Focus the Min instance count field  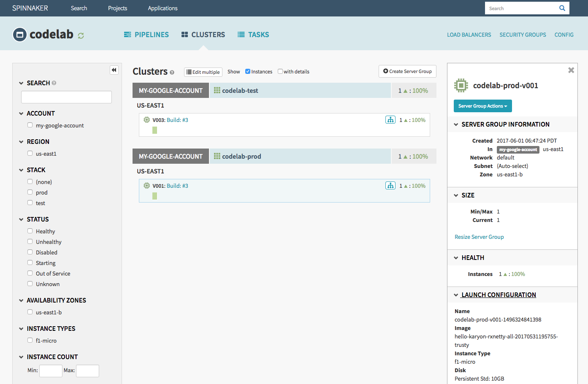pyautogui.click(x=51, y=371)
